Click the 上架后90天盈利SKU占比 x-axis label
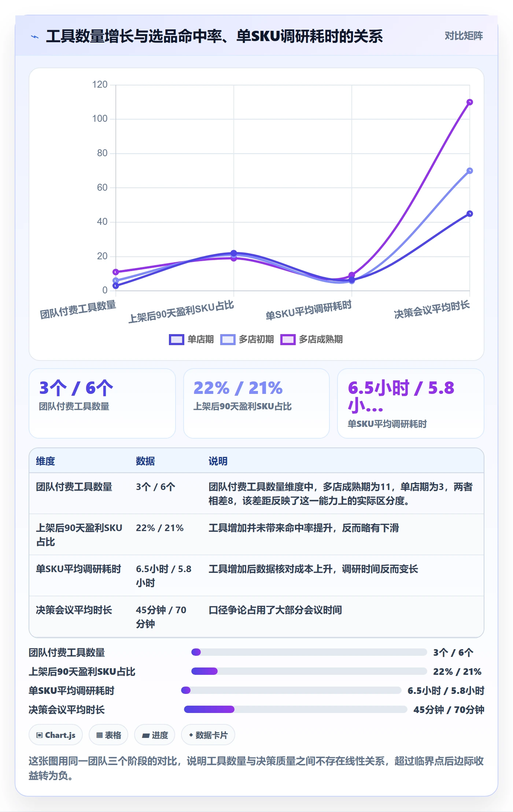This screenshot has height=812, width=513. coord(181,312)
